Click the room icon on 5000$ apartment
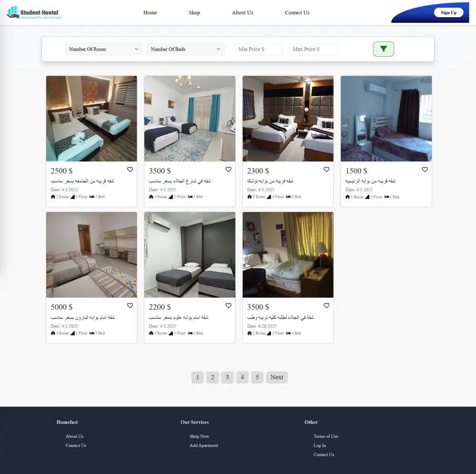476x474 pixels. (53, 333)
